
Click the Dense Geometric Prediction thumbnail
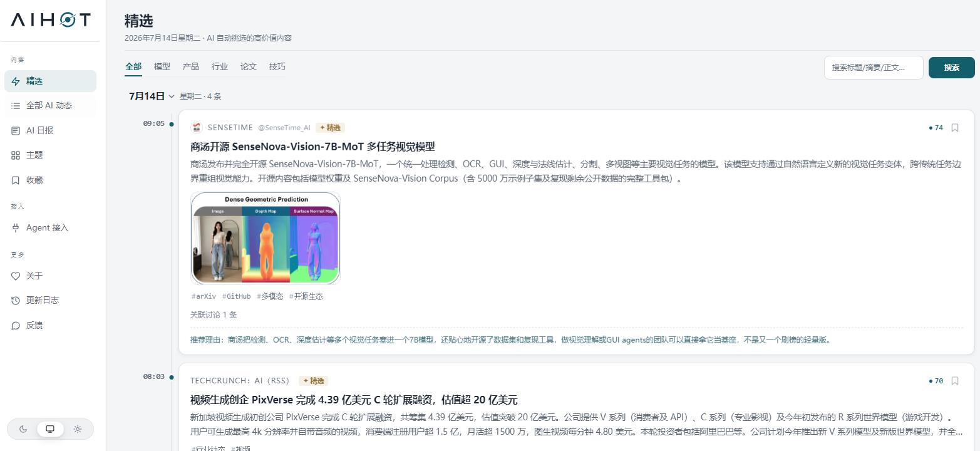pos(266,238)
